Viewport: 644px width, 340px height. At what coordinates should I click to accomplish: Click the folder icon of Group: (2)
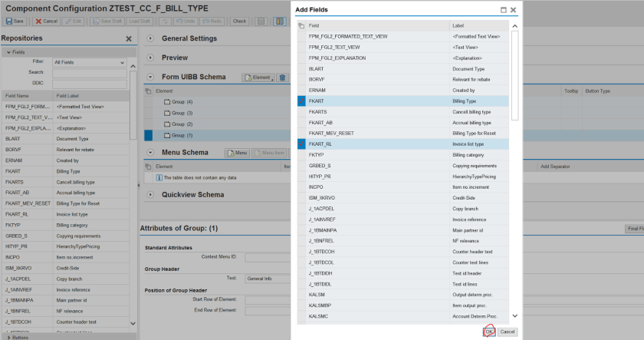[x=167, y=124]
